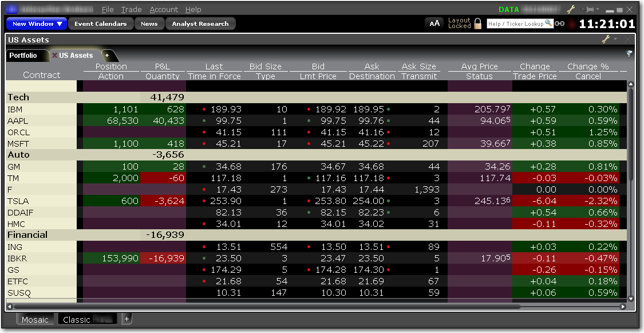Open Analyst Research
This screenshot has width=644, height=333.
(200, 24)
